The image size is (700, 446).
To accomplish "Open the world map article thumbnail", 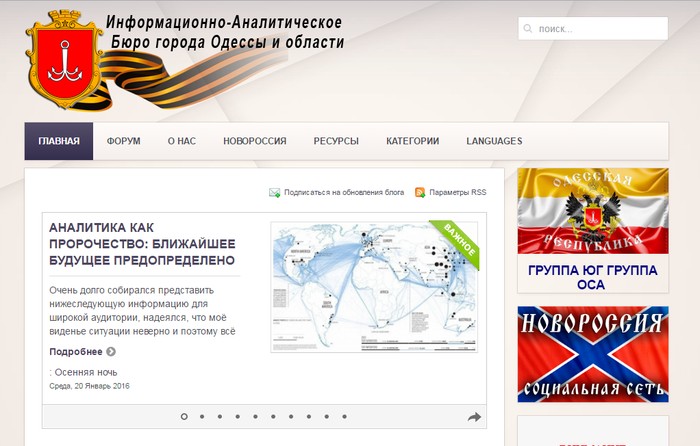I will 374,287.
